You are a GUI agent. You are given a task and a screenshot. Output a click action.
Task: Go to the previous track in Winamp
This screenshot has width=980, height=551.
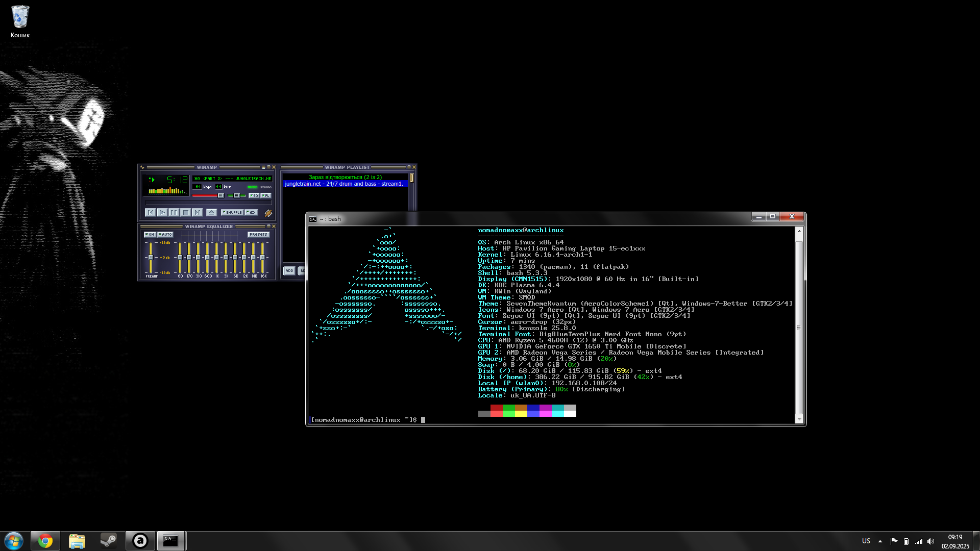click(x=150, y=212)
